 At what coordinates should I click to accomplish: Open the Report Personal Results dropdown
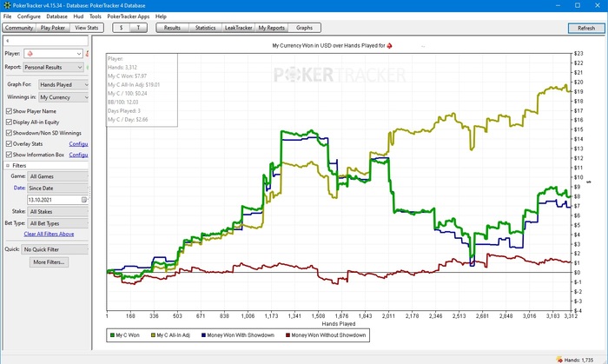pos(53,67)
